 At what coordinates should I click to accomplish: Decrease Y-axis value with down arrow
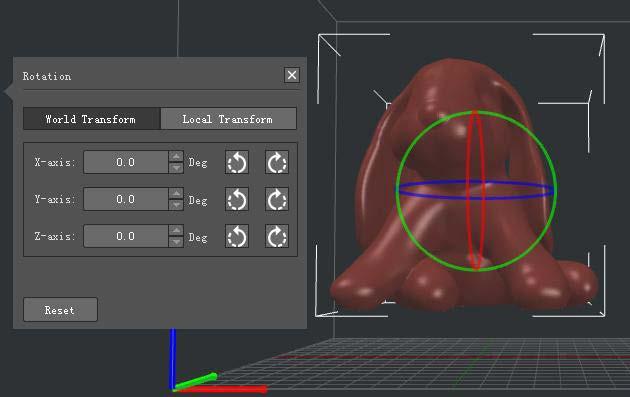(x=176, y=205)
